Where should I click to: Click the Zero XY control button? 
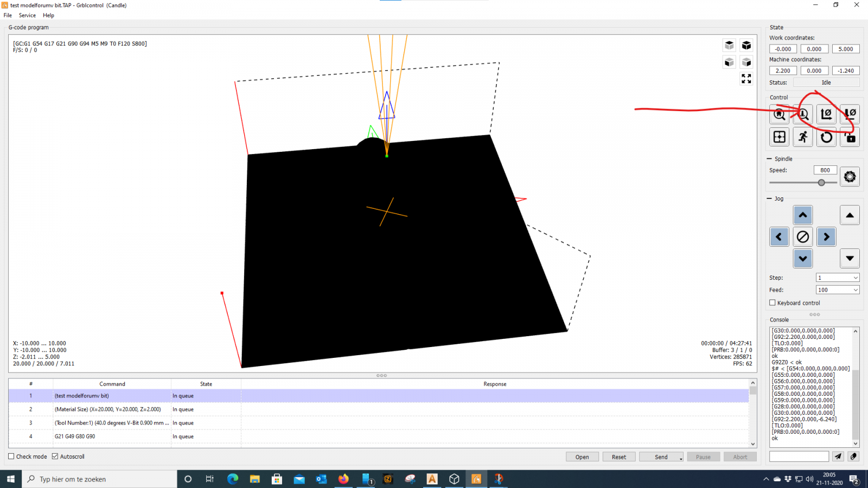tap(826, 114)
